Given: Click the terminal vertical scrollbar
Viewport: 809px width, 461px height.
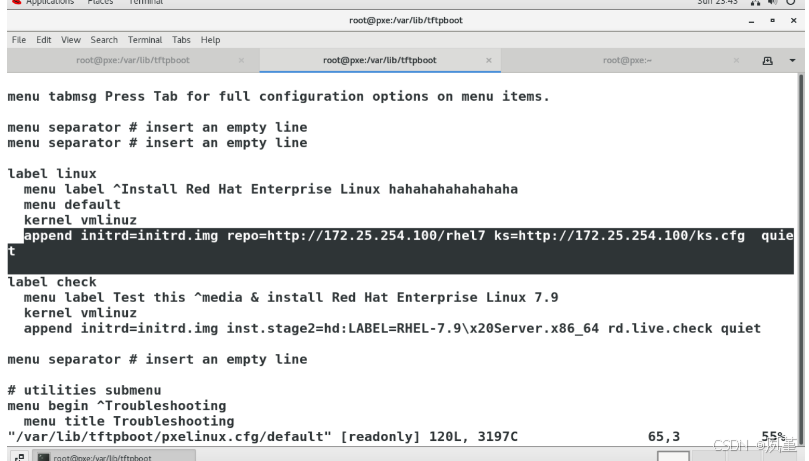Looking at the screenshot, I should point(801,258).
